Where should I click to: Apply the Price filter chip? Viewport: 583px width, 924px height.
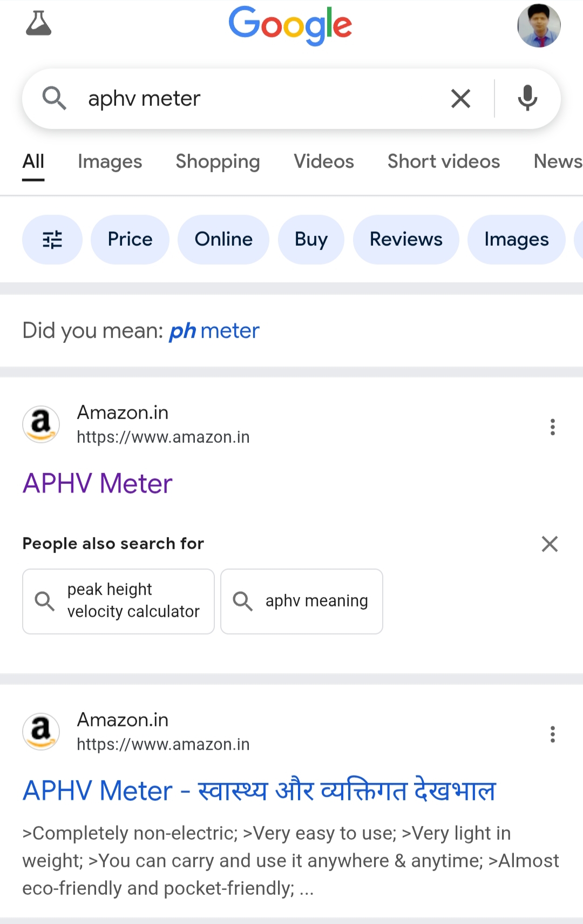point(130,239)
